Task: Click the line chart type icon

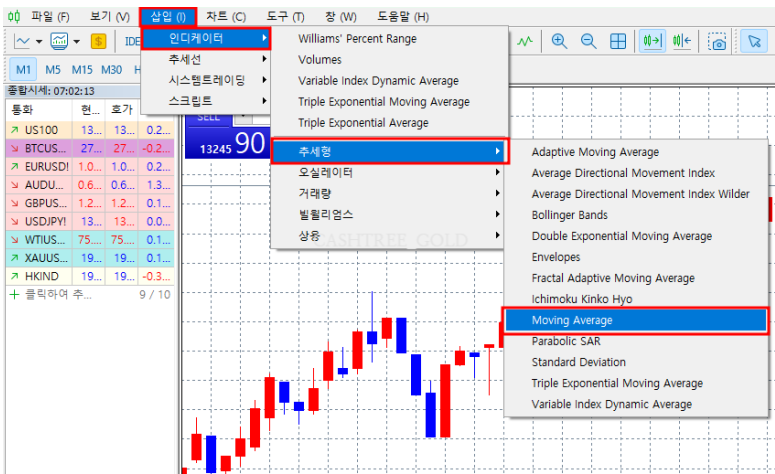Action: 22,41
